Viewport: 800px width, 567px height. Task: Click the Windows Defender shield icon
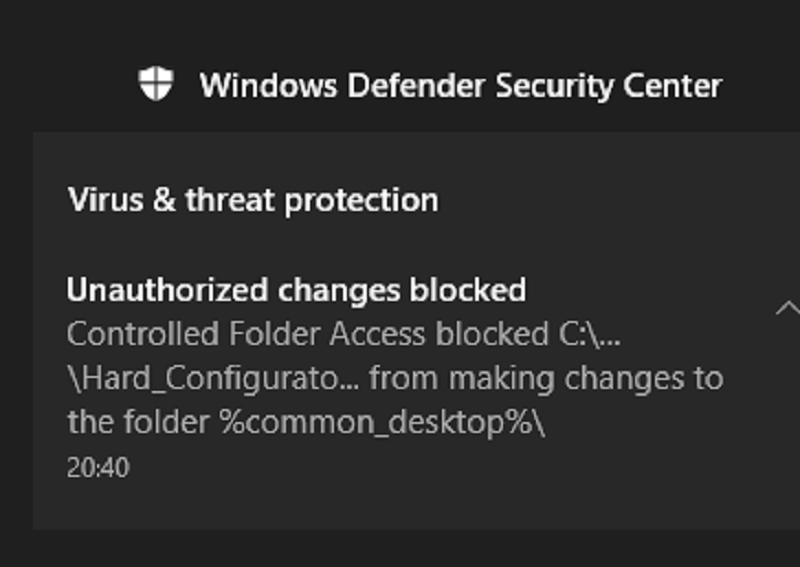[x=155, y=84]
